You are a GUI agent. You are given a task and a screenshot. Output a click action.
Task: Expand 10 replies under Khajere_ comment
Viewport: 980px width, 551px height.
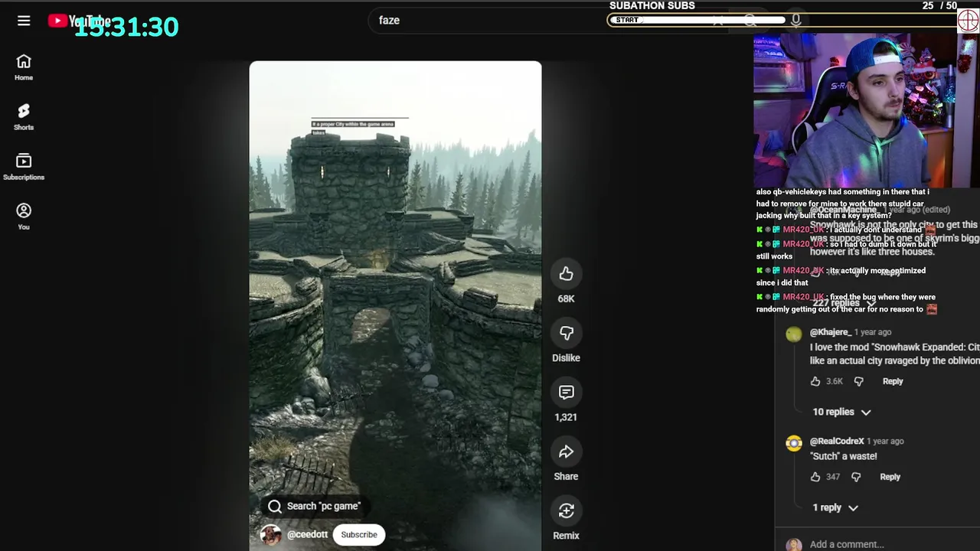click(841, 412)
